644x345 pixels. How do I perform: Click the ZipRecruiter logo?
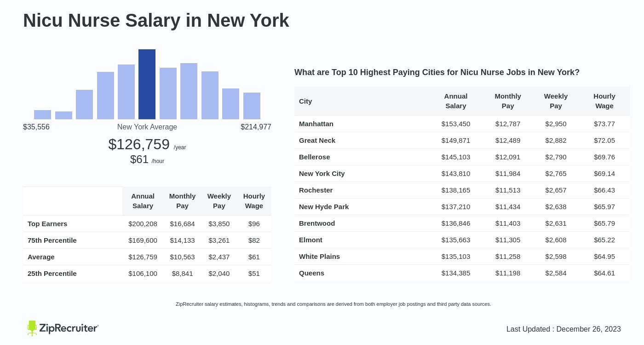(x=63, y=328)
